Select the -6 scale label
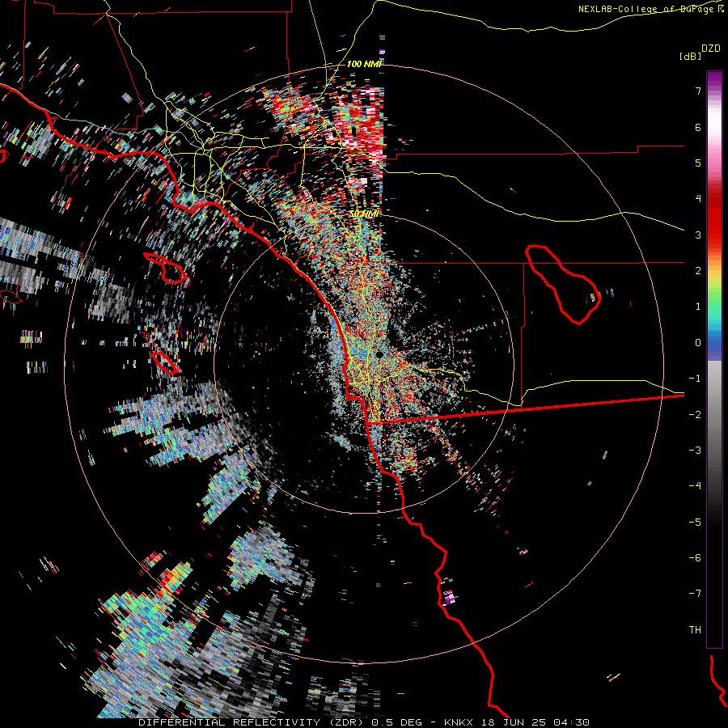 695,558
